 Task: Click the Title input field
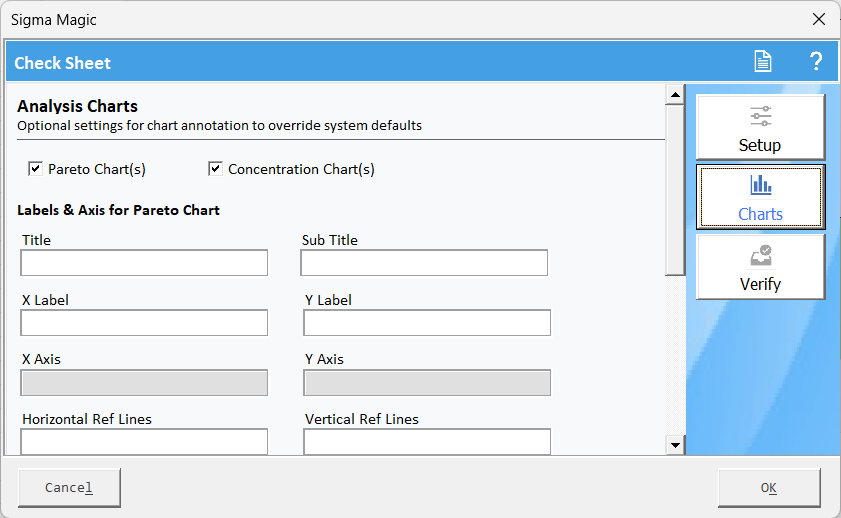coord(144,263)
